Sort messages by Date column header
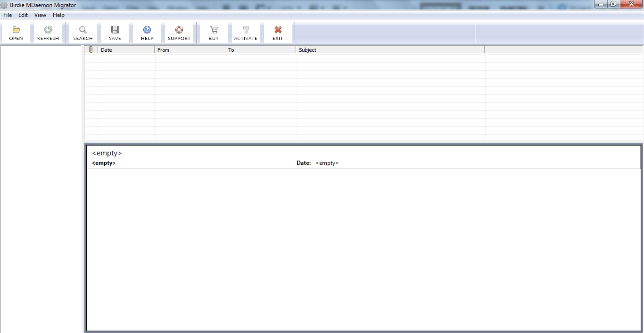 [x=126, y=50]
